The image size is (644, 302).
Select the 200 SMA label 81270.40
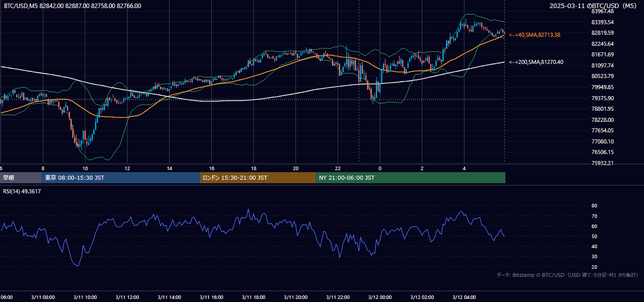point(536,62)
